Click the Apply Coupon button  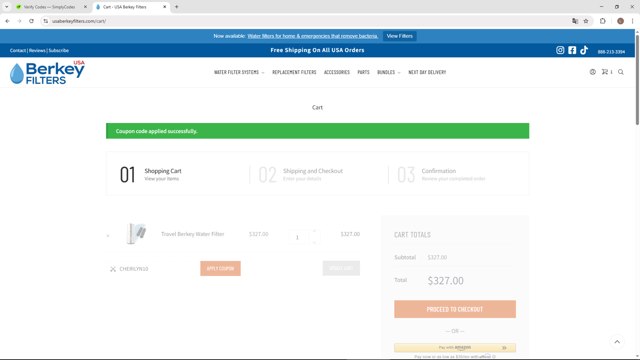pyautogui.click(x=220, y=269)
